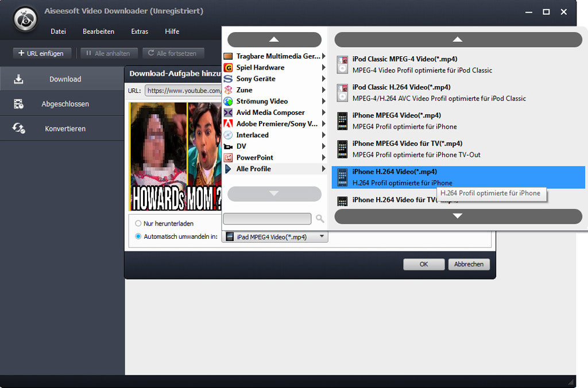Click the Interlaced disc icon
Image resolution: width=588 pixels, height=388 pixels.
pyautogui.click(x=228, y=135)
